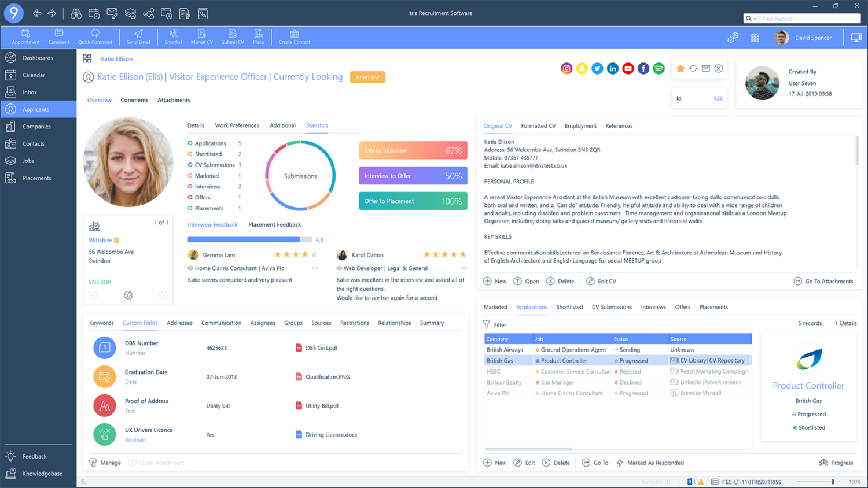Click the Go To Attachments button
The image size is (868, 488).
[x=823, y=281]
